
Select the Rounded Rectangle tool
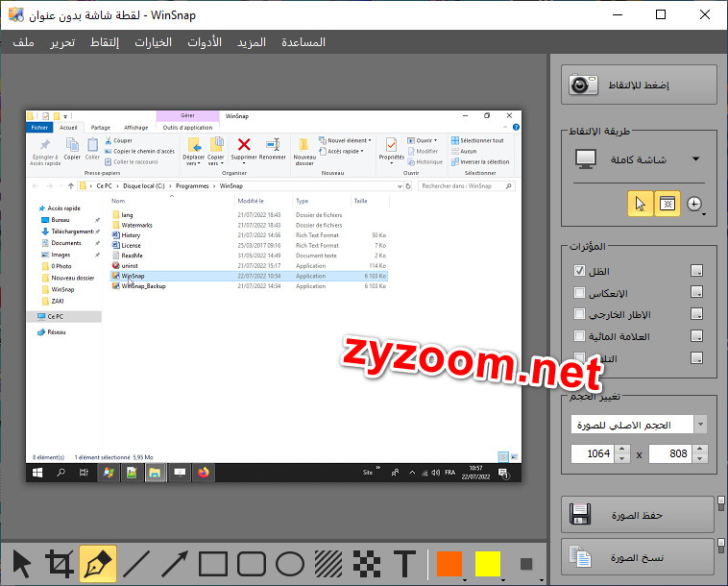(252, 564)
